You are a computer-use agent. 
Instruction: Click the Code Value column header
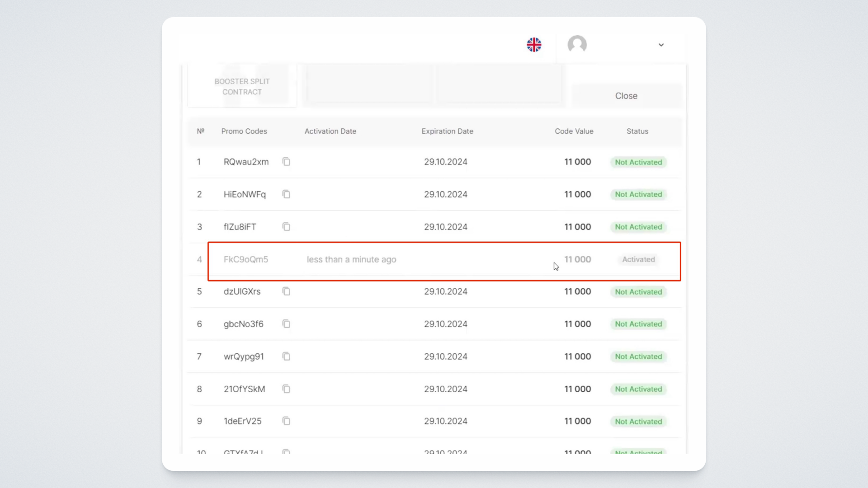pyautogui.click(x=574, y=131)
